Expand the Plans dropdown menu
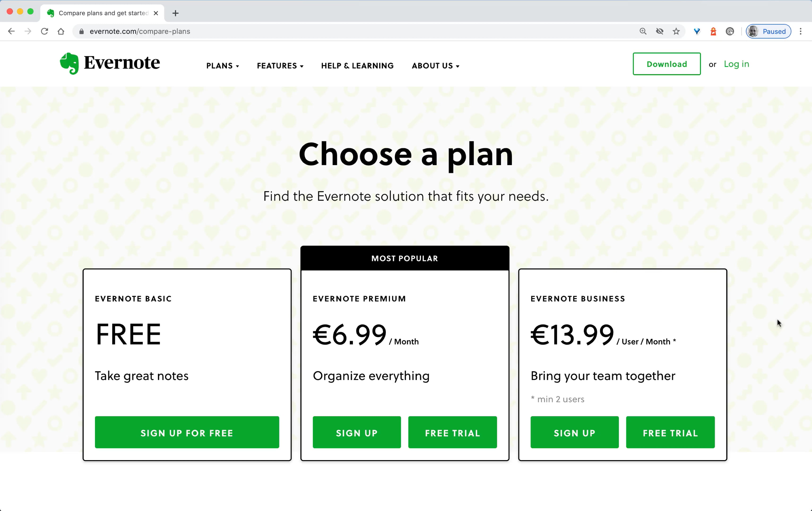The width and height of the screenshot is (812, 511). point(223,66)
